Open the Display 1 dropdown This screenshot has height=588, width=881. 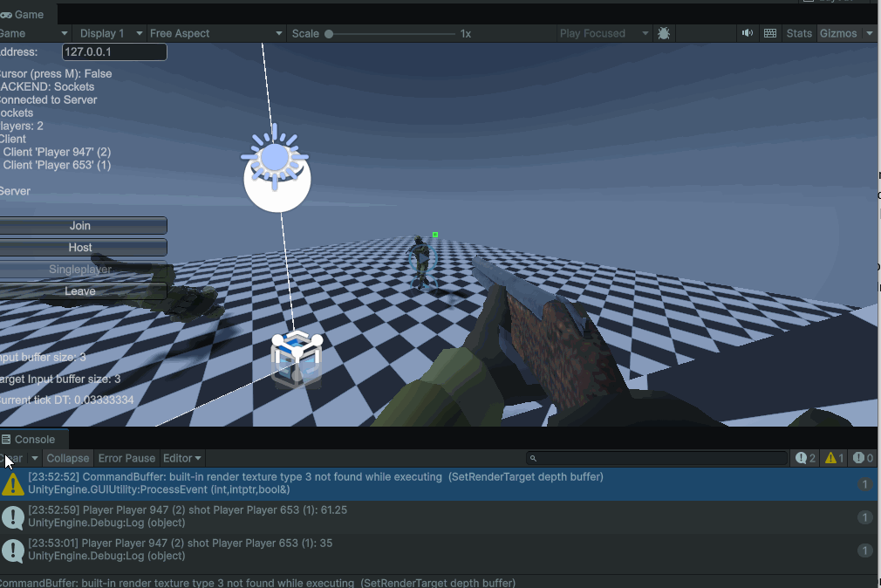108,33
